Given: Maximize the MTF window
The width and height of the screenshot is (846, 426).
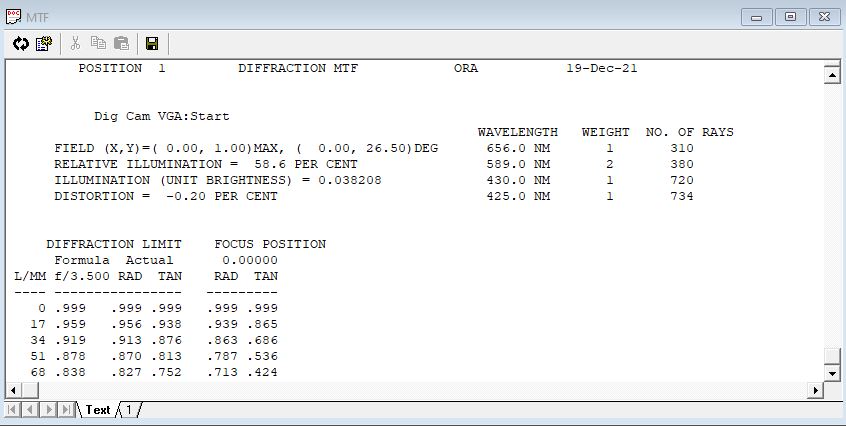Looking at the screenshot, I should pos(791,16).
